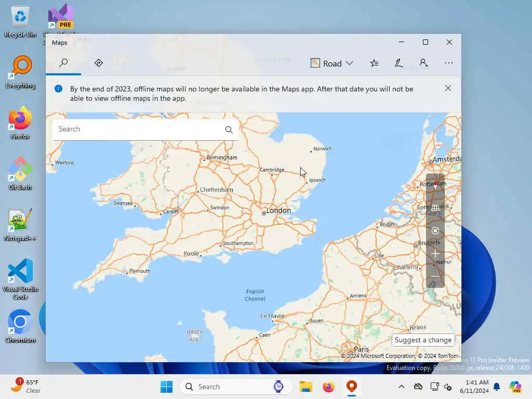Open the account sign-in icon

tap(423, 63)
